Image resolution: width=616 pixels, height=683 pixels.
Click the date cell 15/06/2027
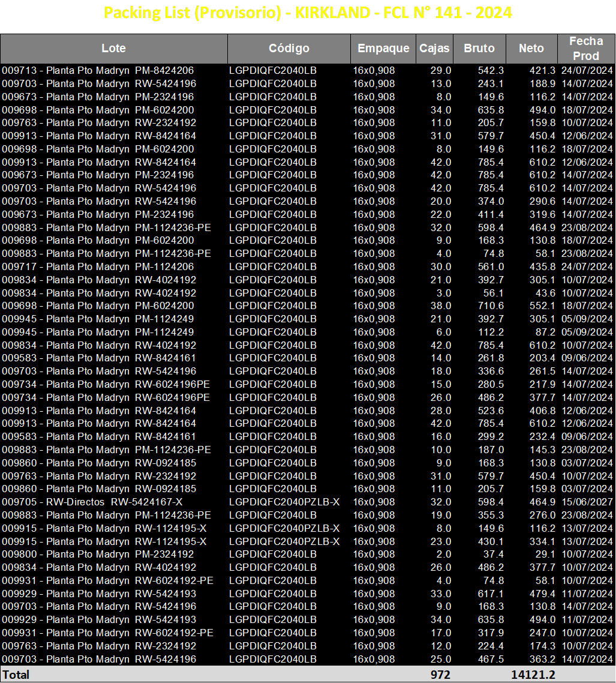pos(587,502)
